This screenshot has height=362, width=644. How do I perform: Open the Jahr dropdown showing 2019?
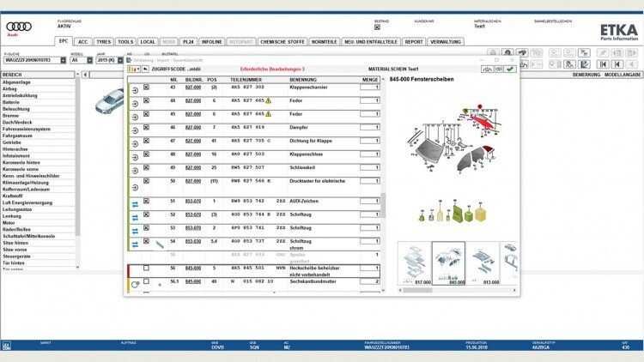click(x=120, y=60)
